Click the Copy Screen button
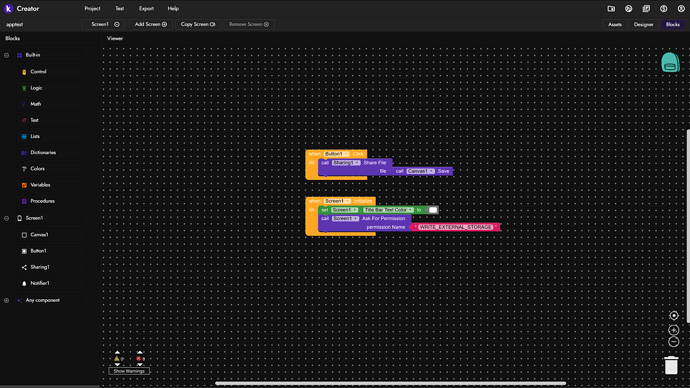This screenshot has height=388, width=690. (x=198, y=24)
